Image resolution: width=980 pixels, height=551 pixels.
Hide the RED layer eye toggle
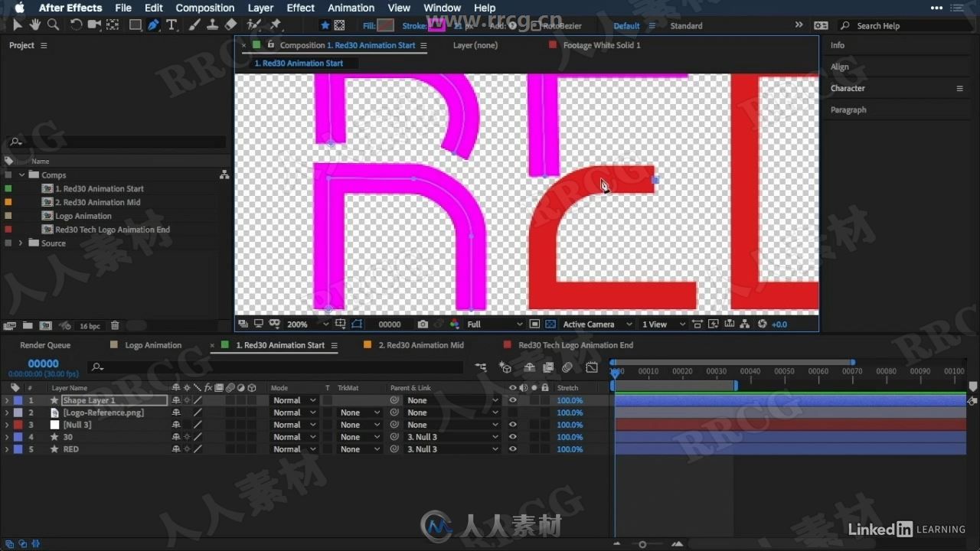coord(513,449)
